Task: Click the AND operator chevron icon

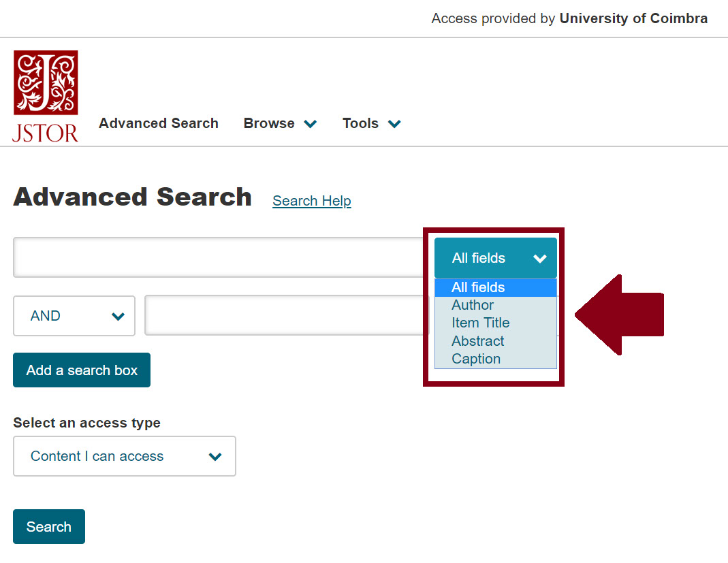Action: click(118, 317)
